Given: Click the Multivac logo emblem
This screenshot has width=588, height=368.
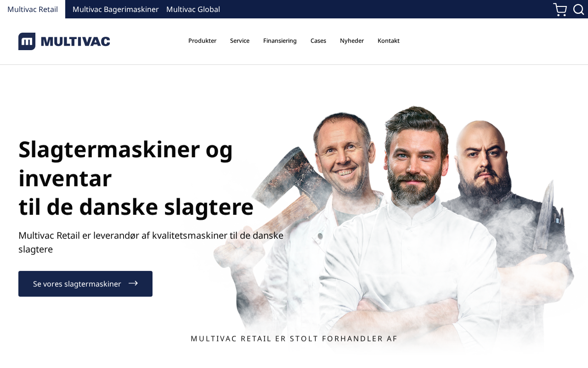Looking at the screenshot, I should coord(27,41).
